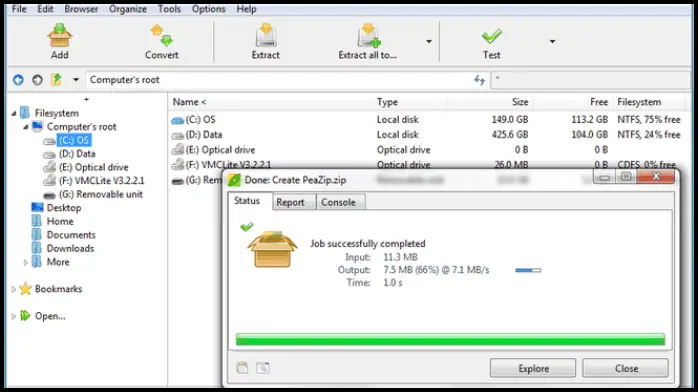The width and height of the screenshot is (698, 392).
Task: Select (C:) OS in the tree
Action: coord(74,140)
